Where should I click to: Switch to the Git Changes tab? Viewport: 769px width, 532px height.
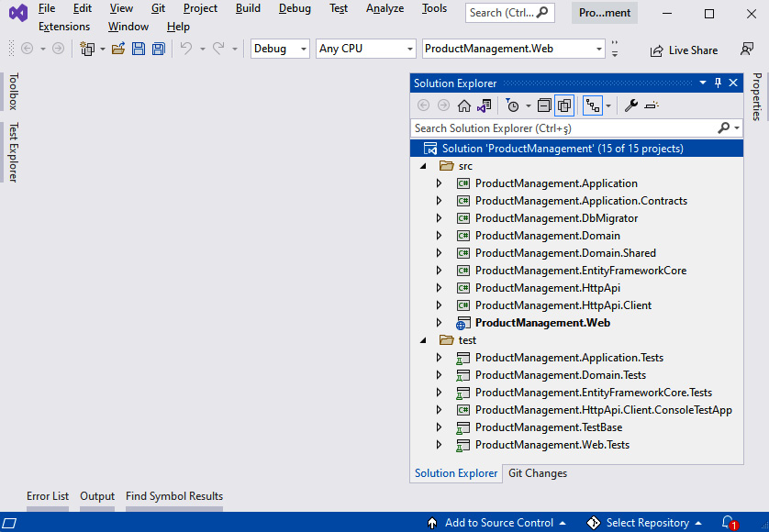tap(538, 473)
